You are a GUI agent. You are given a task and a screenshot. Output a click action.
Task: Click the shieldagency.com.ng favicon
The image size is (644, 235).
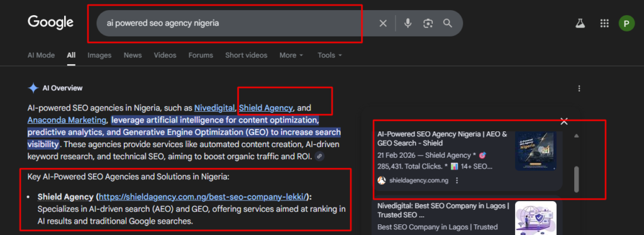coord(382,180)
